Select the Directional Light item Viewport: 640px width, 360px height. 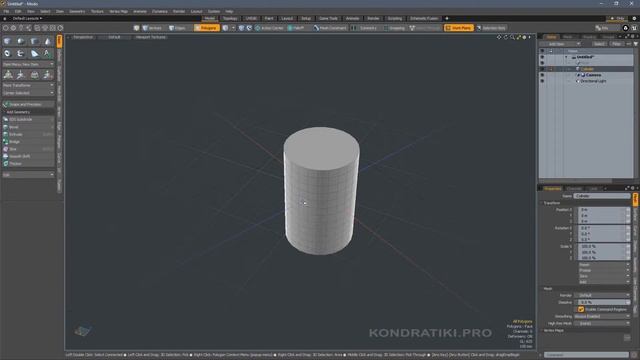coord(593,81)
